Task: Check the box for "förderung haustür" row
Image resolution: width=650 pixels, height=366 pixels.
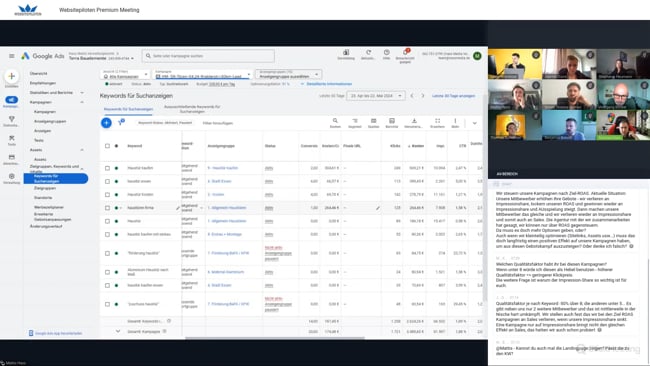Action: point(107,253)
